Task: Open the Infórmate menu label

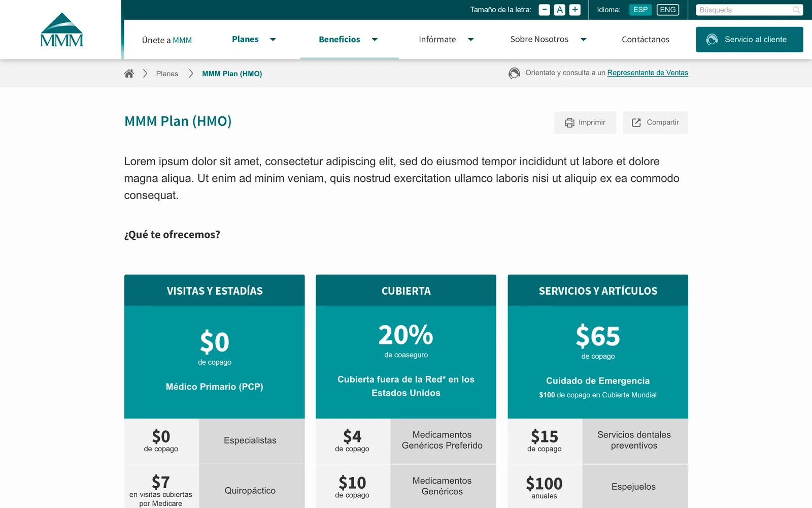Action: coord(437,39)
